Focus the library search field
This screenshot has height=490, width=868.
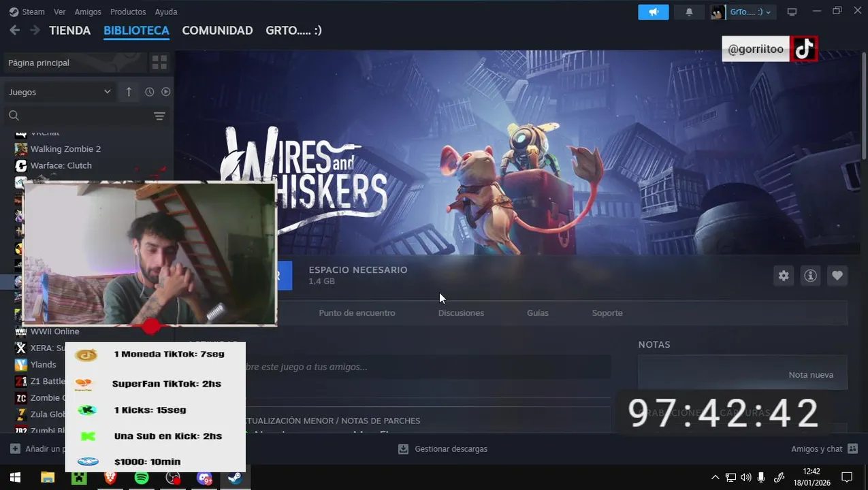pyautogui.click(x=86, y=116)
